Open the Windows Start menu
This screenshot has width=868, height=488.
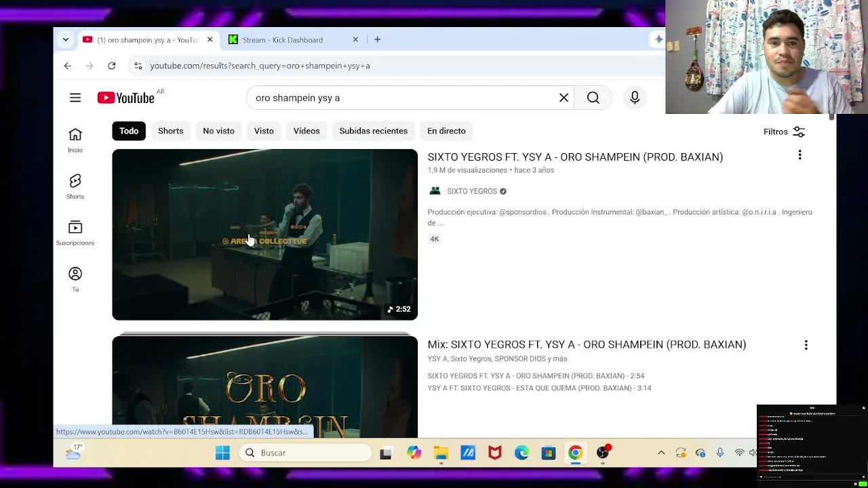(222, 453)
